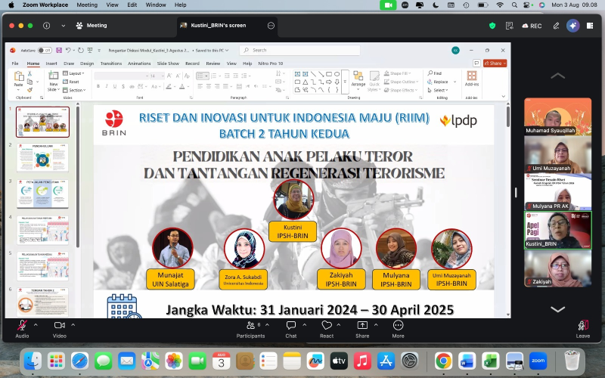Open the AI Companion sparkle icon

click(x=573, y=26)
